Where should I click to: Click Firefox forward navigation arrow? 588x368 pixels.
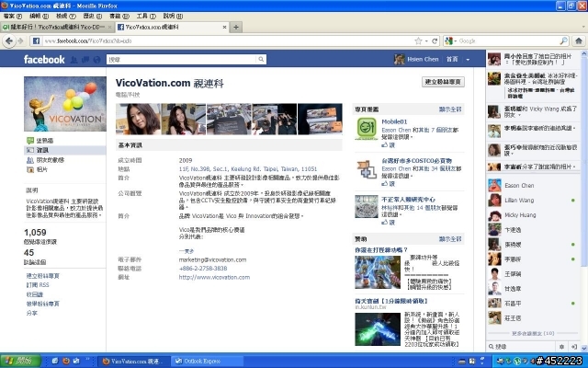click(x=20, y=40)
